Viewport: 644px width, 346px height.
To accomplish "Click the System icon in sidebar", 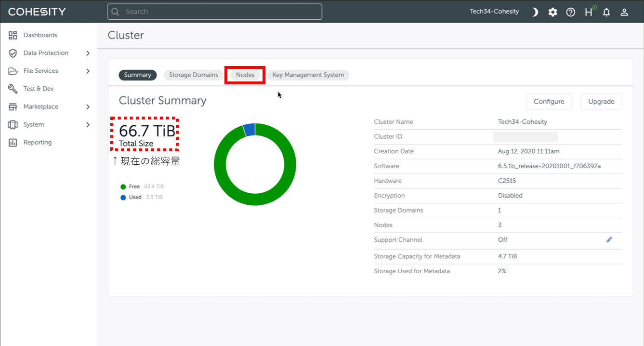I will (x=13, y=124).
